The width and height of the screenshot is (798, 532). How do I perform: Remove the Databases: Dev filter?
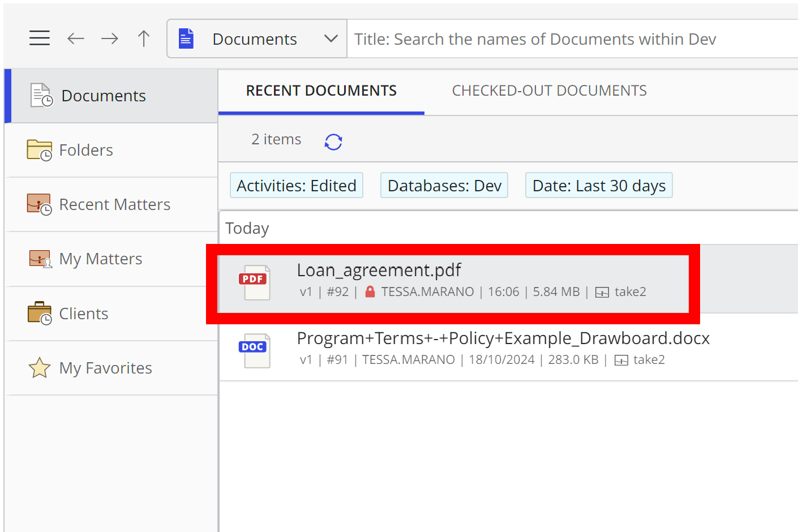444,185
